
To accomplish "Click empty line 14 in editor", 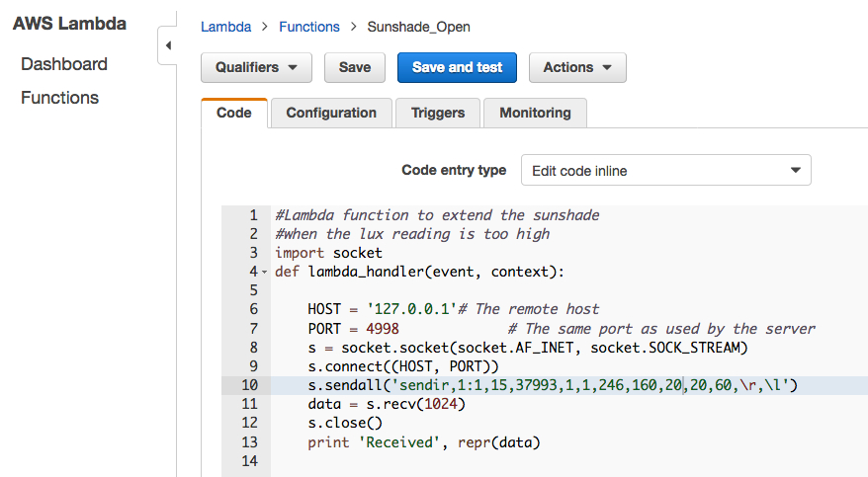I will point(569,461).
